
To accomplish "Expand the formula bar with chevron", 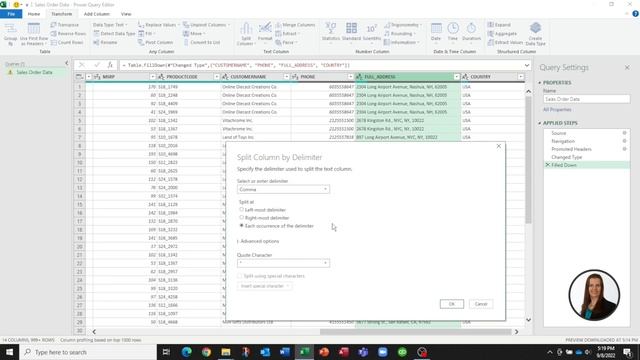I will [x=527, y=65].
